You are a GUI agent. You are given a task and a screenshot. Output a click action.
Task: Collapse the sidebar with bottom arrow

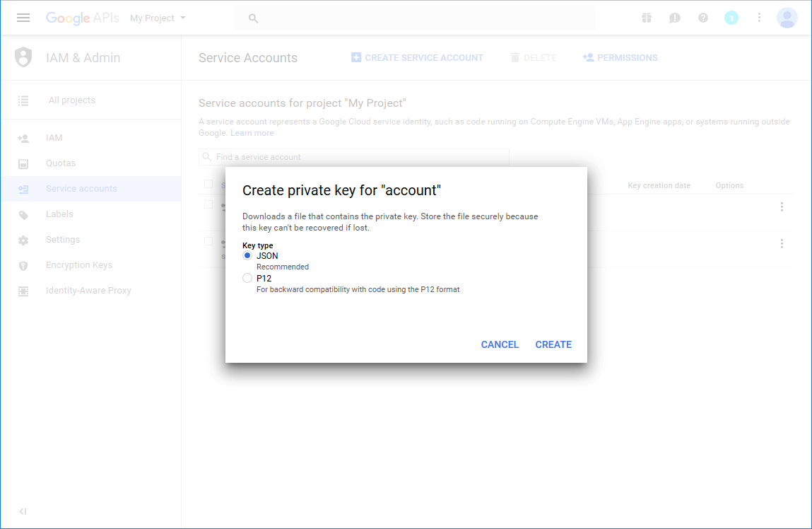(23, 511)
